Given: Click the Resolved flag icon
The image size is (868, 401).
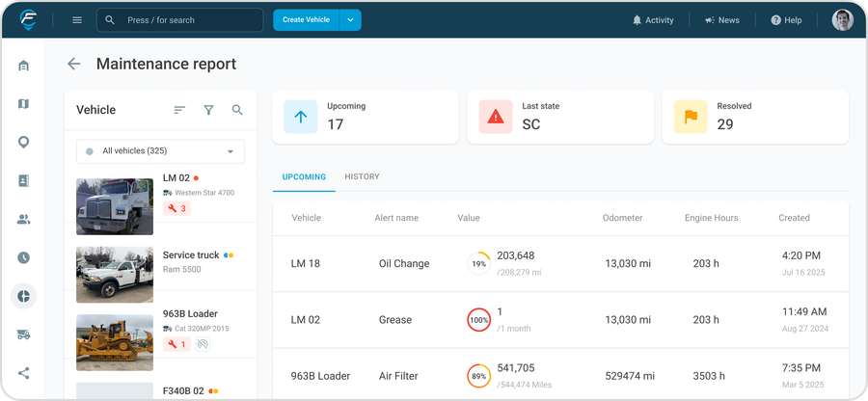Looking at the screenshot, I should click(x=691, y=117).
